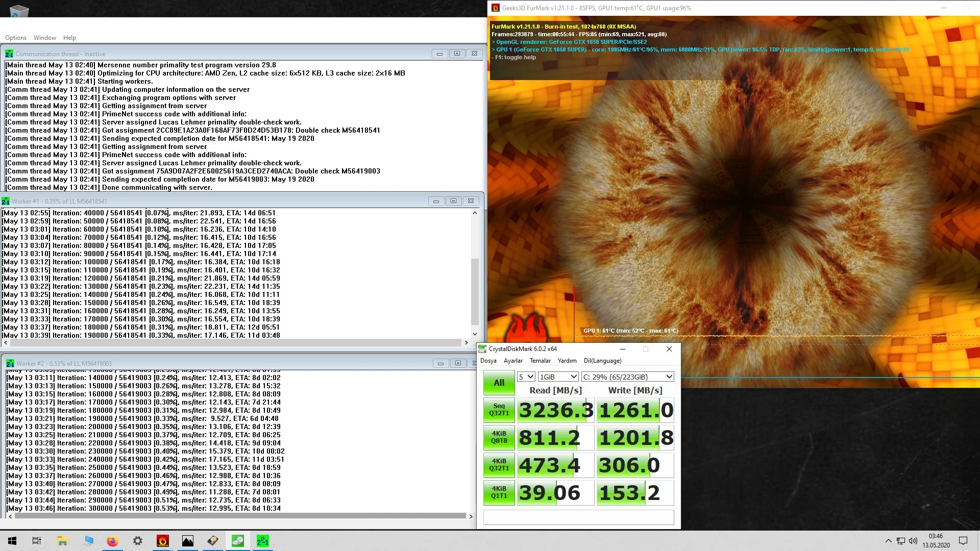Switch to FurMark via its taskbar icon
The image size is (980, 551).
163,541
